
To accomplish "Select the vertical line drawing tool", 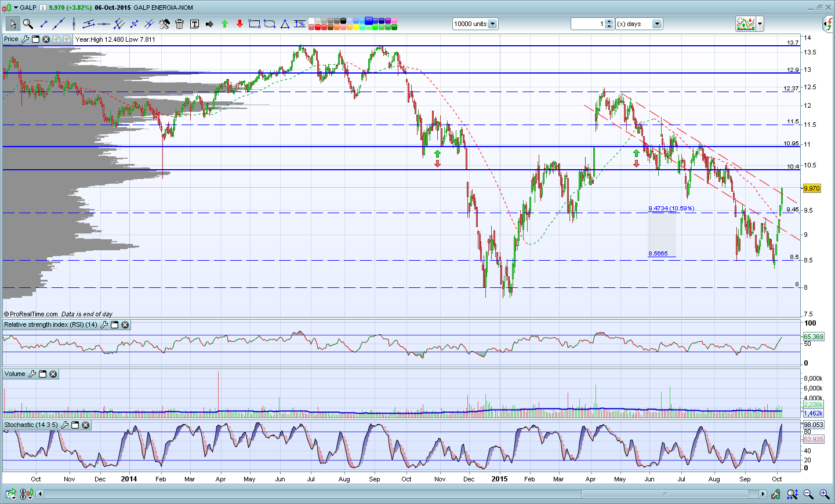I will [74, 24].
